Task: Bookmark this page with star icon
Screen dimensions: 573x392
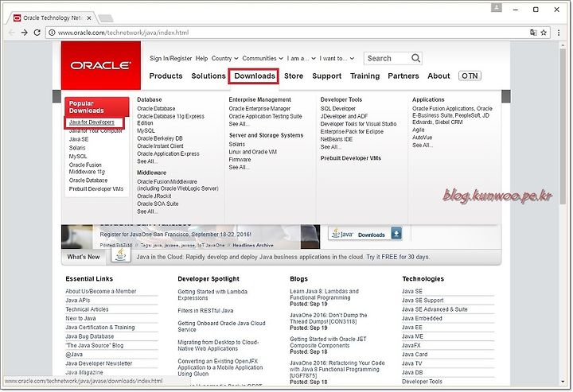Action: point(544,33)
